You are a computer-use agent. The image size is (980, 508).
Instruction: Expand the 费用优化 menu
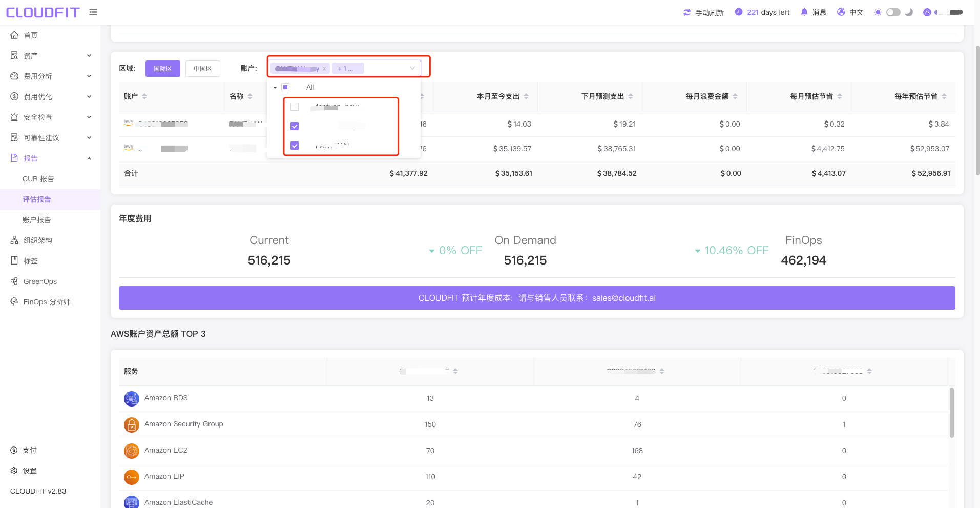50,97
